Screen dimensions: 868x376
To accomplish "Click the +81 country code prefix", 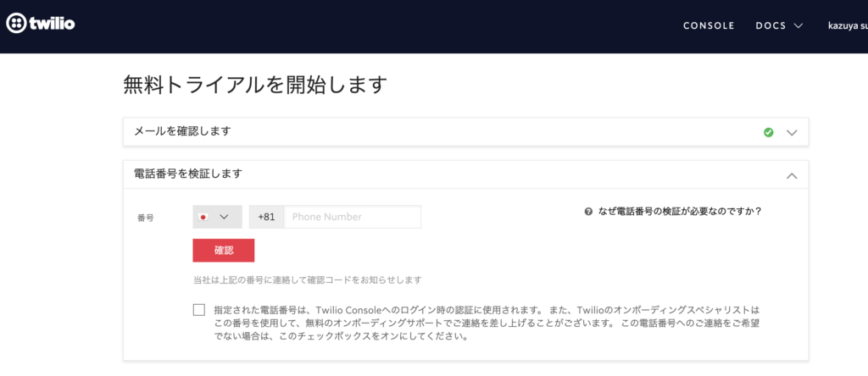I will [x=266, y=217].
